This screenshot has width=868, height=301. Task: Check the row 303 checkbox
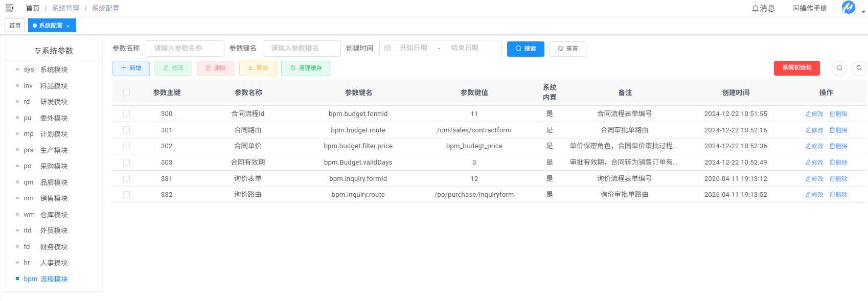click(x=126, y=162)
